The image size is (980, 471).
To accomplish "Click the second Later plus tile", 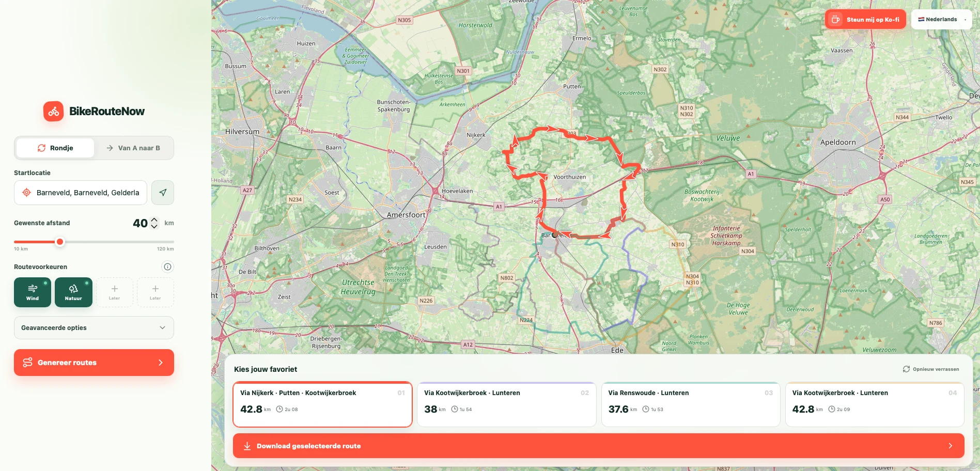I will pos(155,292).
